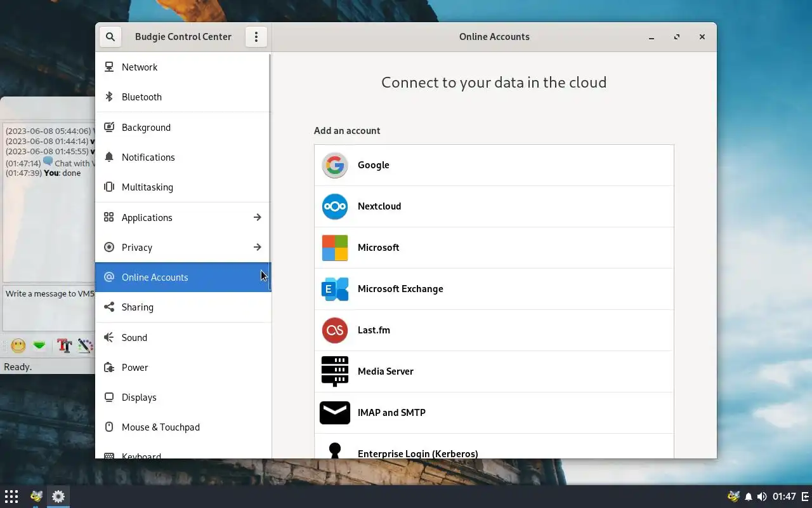Click the Mouse & Touchpad icon
Viewport: 812px width, 508px height.
109,427
